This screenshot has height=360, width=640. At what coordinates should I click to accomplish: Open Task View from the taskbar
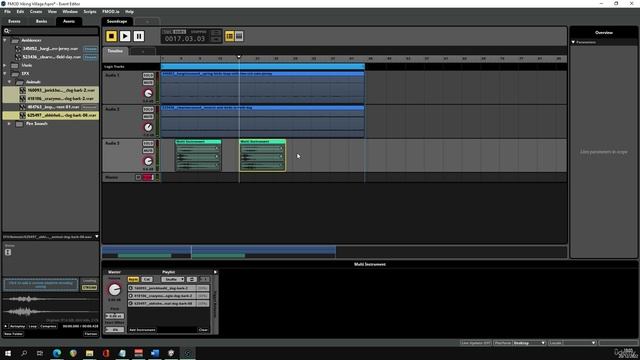coord(40,353)
